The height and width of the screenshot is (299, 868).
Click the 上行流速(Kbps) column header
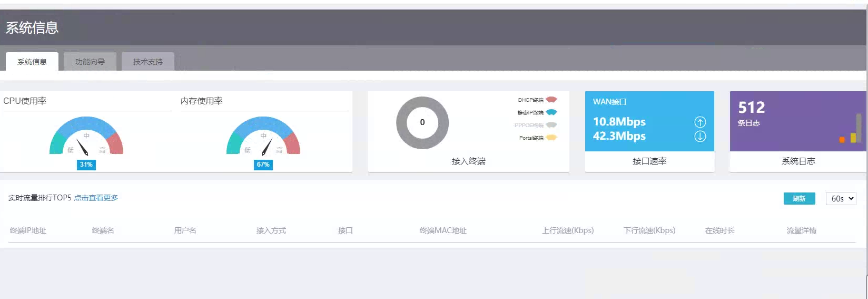coord(568,230)
